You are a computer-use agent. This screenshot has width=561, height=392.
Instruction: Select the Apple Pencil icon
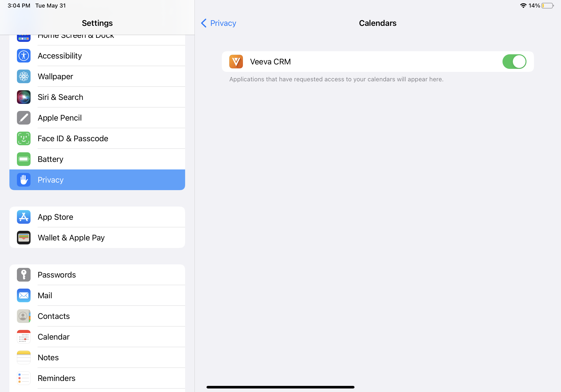tap(24, 118)
